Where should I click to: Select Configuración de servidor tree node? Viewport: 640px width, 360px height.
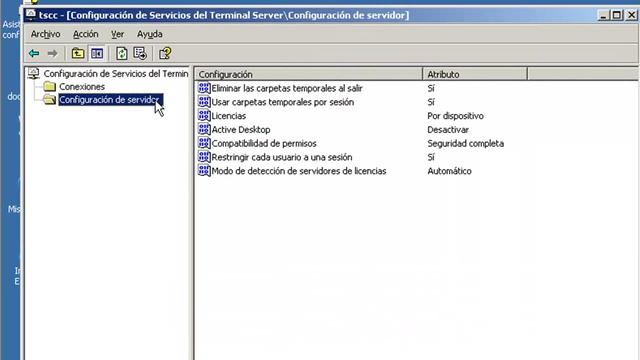[x=111, y=100]
